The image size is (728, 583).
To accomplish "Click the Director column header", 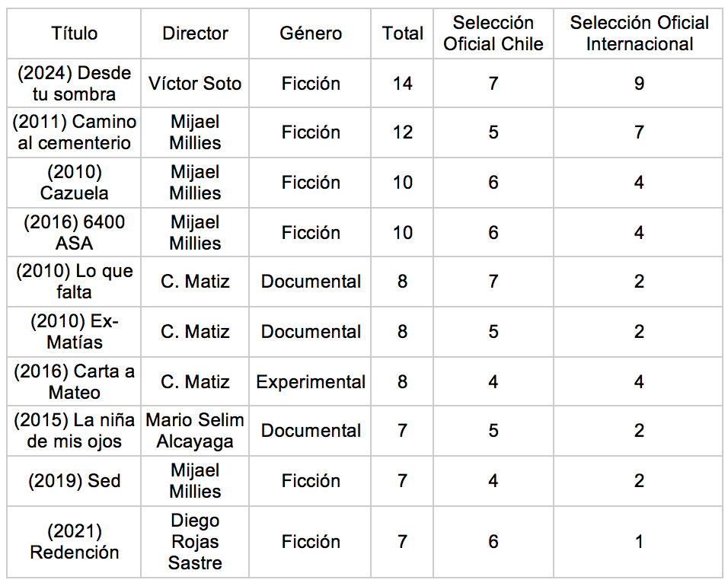I will 195,33.
